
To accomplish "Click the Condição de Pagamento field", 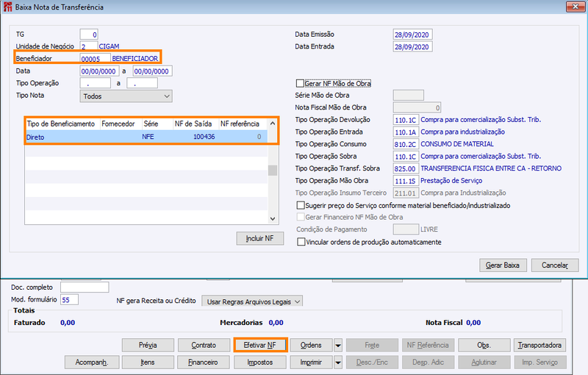I will [406, 229].
